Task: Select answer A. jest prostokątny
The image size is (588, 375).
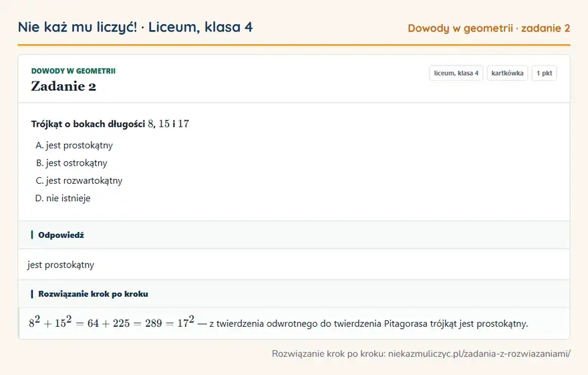Action: (74, 146)
